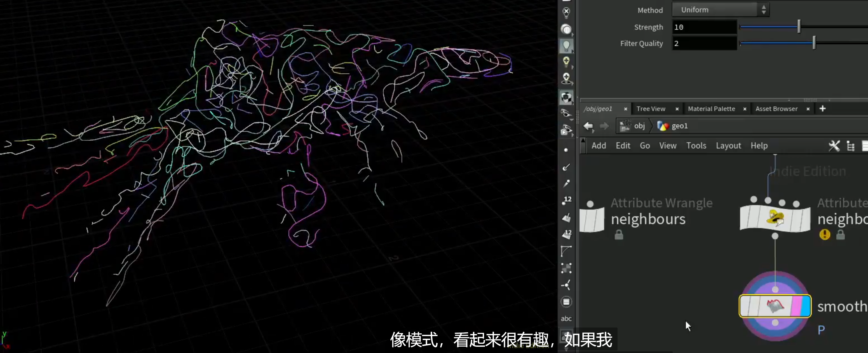Toggle display point trails icon

566,183
